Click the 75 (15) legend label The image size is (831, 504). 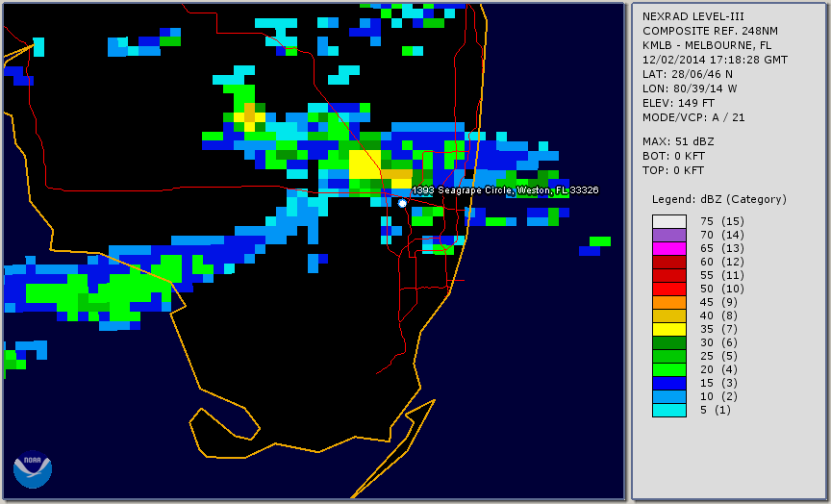click(x=722, y=221)
